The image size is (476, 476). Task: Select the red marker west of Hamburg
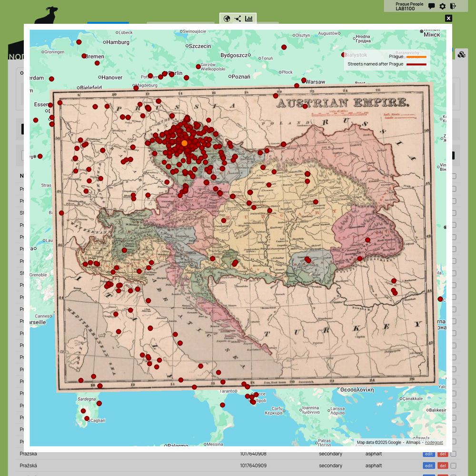tap(79, 42)
